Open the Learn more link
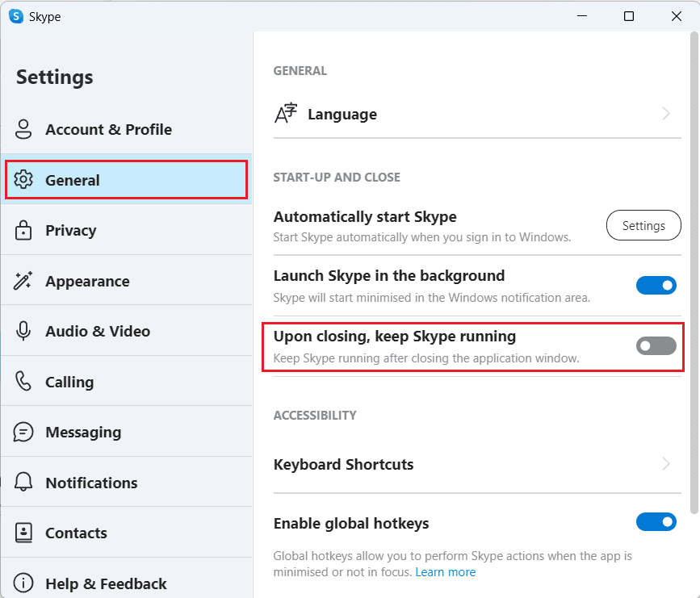The height and width of the screenshot is (598, 700). coord(445,571)
